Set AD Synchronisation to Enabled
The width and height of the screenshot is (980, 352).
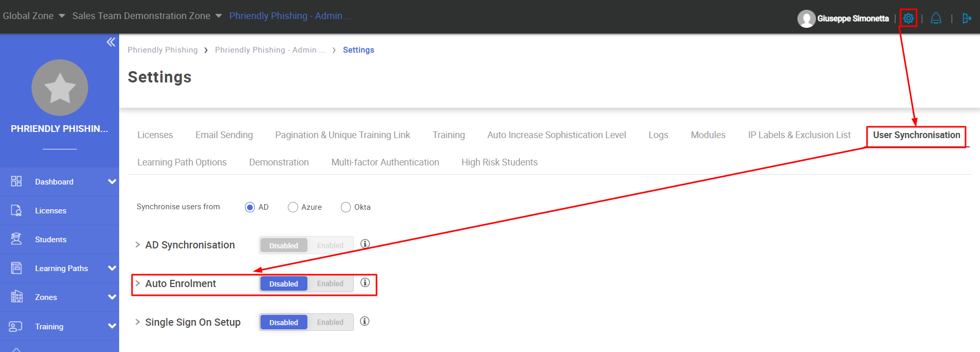pyautogui.click(x=330, y=245)
